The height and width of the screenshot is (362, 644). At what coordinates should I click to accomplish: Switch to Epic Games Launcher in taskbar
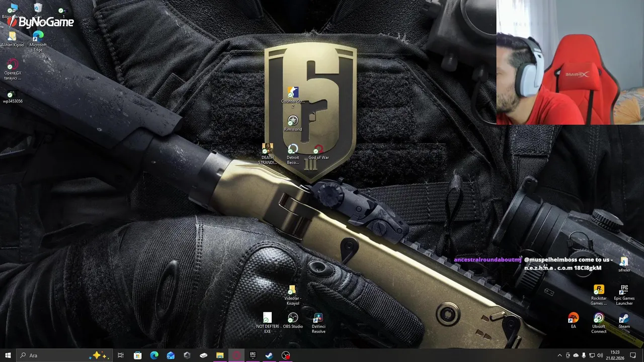click(x=253, y=355)
